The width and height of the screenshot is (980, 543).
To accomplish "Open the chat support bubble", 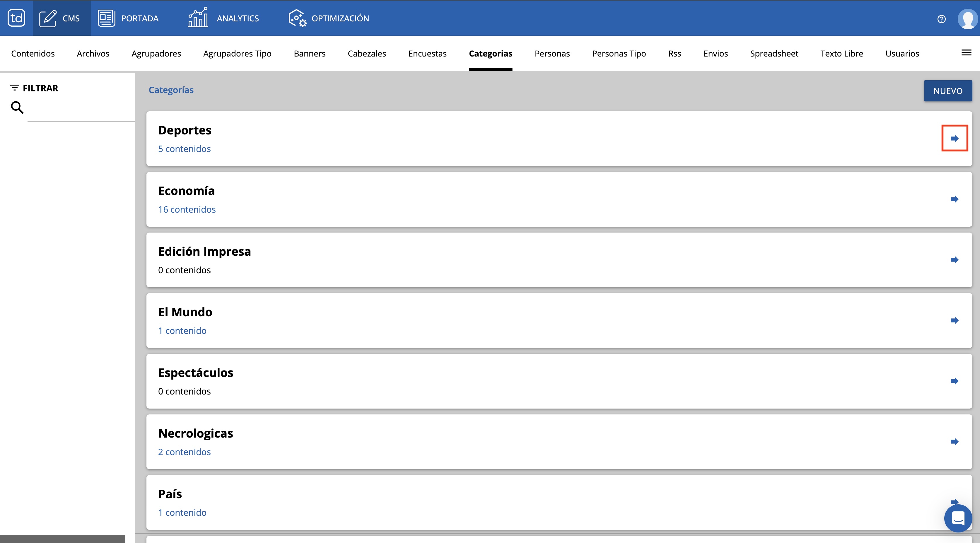I will coord(958,518).
